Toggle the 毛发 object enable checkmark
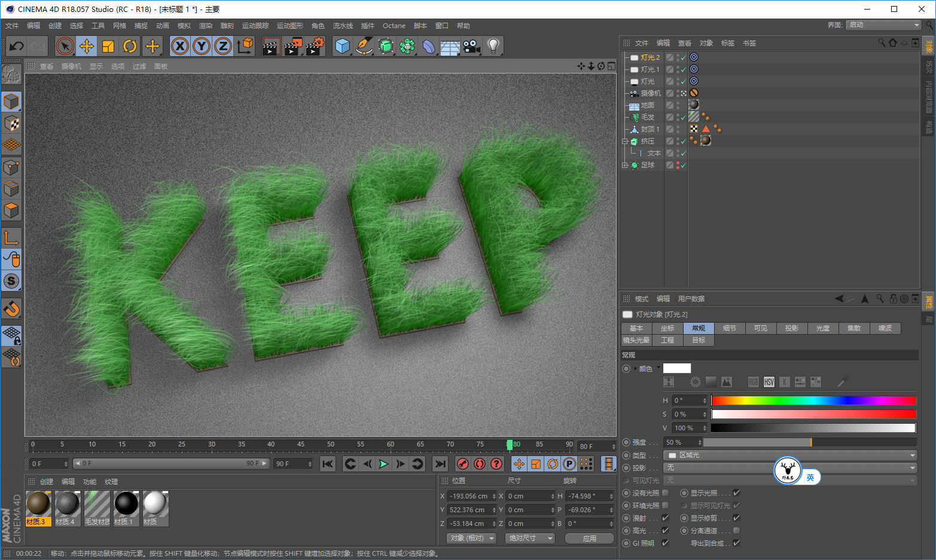Viewport: 936px width, 560px height. pyautogui.click(x=684, y=118)
